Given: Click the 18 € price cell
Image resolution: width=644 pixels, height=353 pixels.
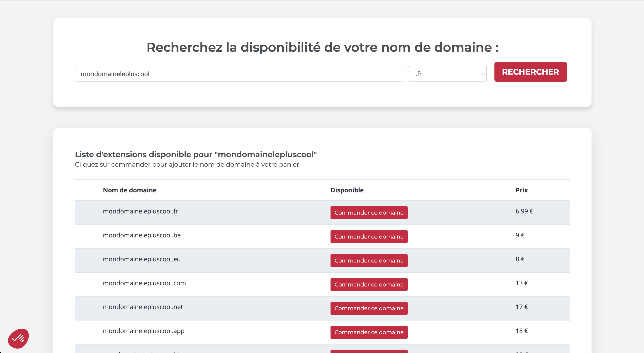Looking at the screenshot, I should [x=522, y=331].
